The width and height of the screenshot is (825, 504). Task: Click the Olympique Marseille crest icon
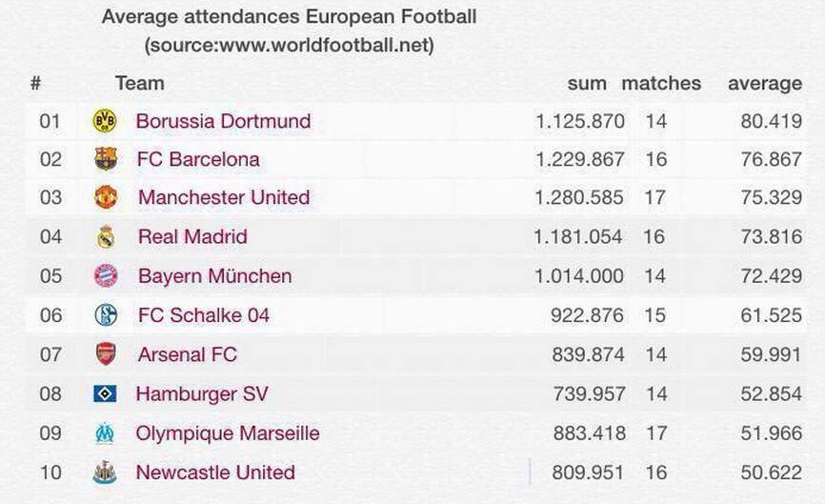(x=105, y=433)
